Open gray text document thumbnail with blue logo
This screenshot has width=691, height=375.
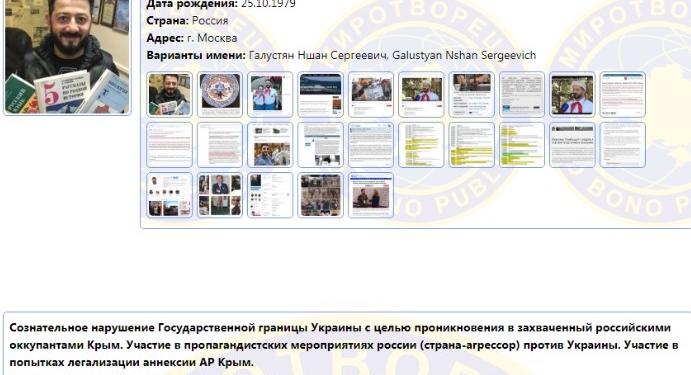(x=522, y=94)
